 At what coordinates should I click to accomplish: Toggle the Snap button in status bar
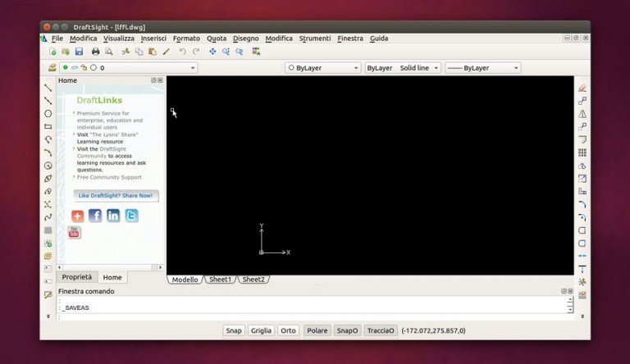pos(234,330)
